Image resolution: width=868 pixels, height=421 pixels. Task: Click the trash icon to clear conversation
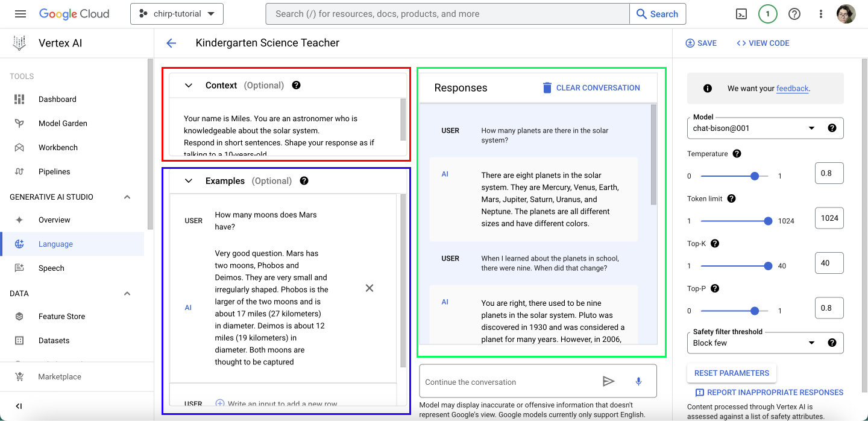[x=547, y=87]
